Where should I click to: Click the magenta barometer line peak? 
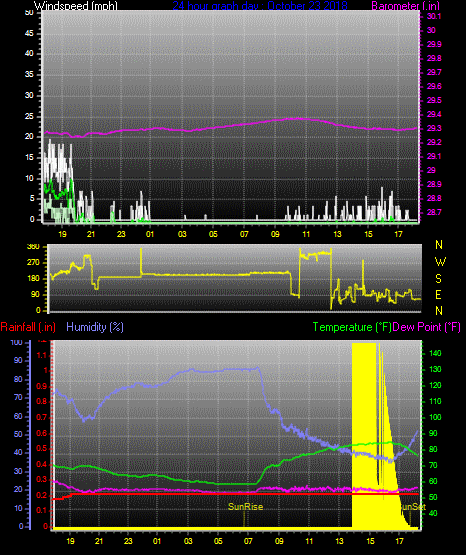[x=297, y=119]
